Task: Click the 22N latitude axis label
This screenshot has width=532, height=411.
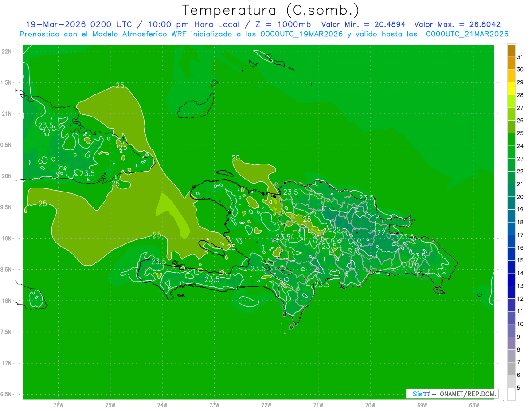Action: coord(7,51)
